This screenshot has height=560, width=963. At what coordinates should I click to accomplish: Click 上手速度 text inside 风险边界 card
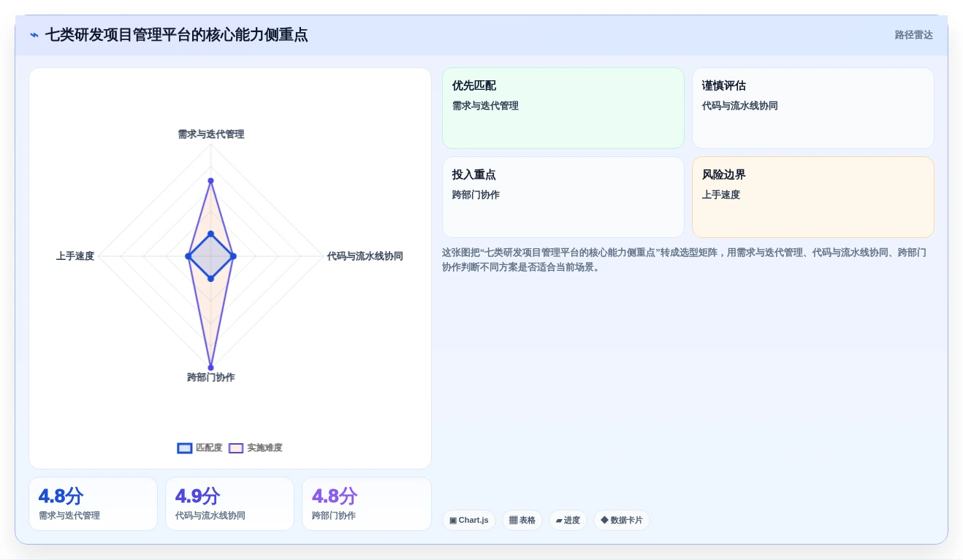tap(721, 195)
